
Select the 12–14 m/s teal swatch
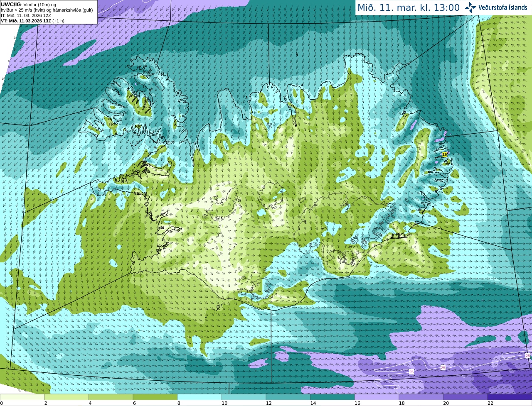point(288,397)
